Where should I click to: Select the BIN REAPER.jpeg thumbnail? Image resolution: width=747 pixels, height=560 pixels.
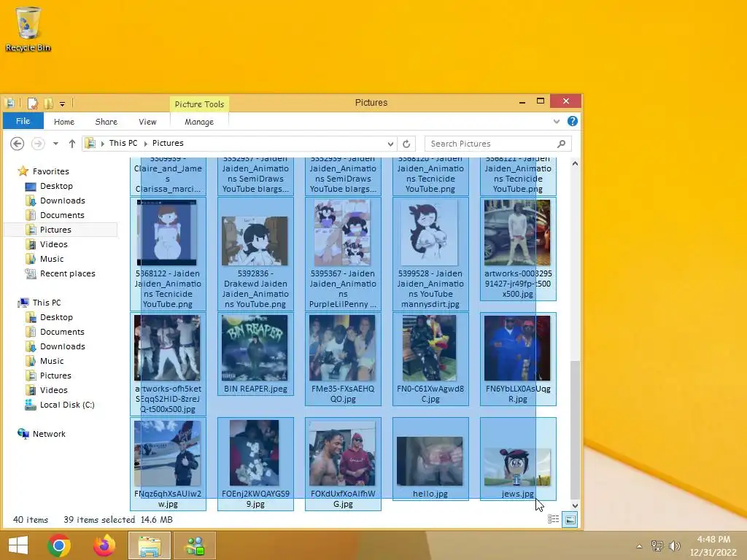255,348
